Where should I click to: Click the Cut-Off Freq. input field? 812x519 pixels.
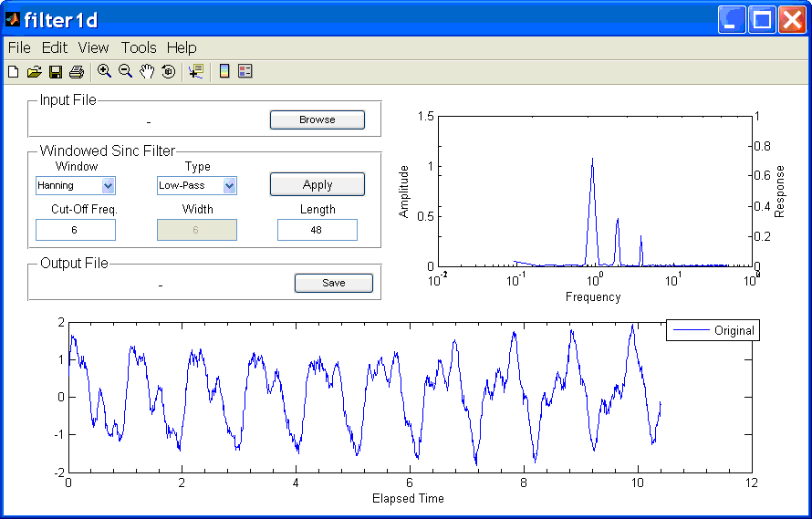pos(76,230)
